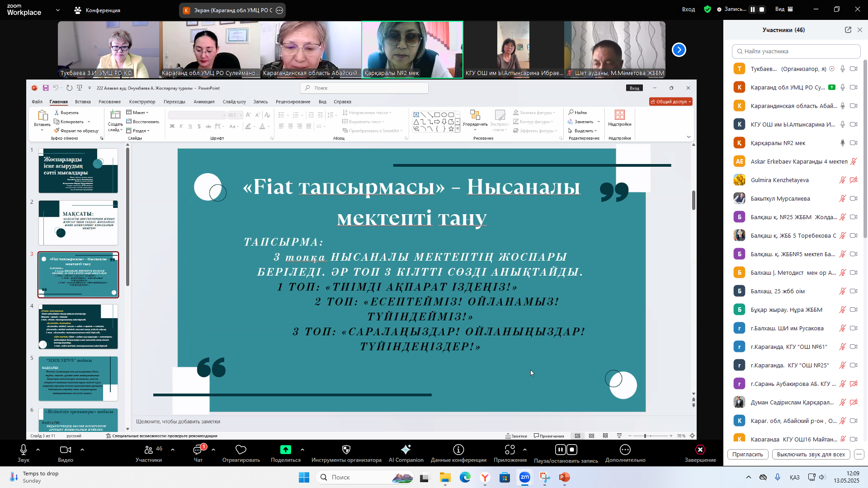Click the Найти участника search field
This screenshot has width=868, height=488.
click(796, 52)
